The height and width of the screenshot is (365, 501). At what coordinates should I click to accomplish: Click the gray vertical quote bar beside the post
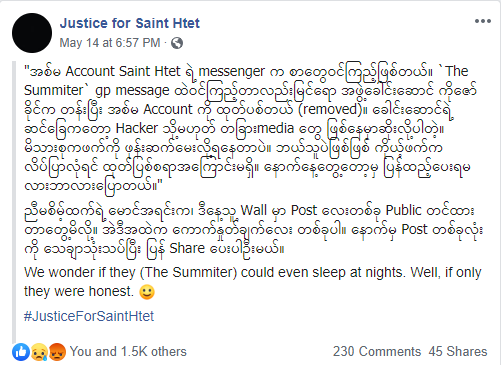[x=14, y=202]
